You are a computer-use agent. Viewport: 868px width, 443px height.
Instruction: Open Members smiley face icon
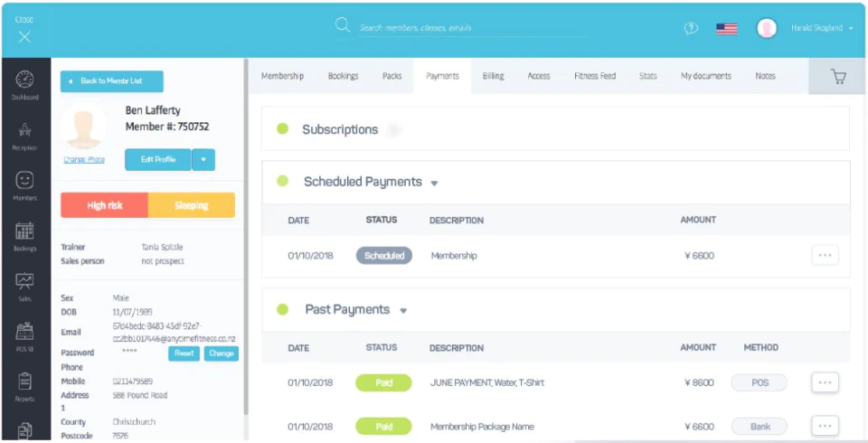click(x=25, y=180)
